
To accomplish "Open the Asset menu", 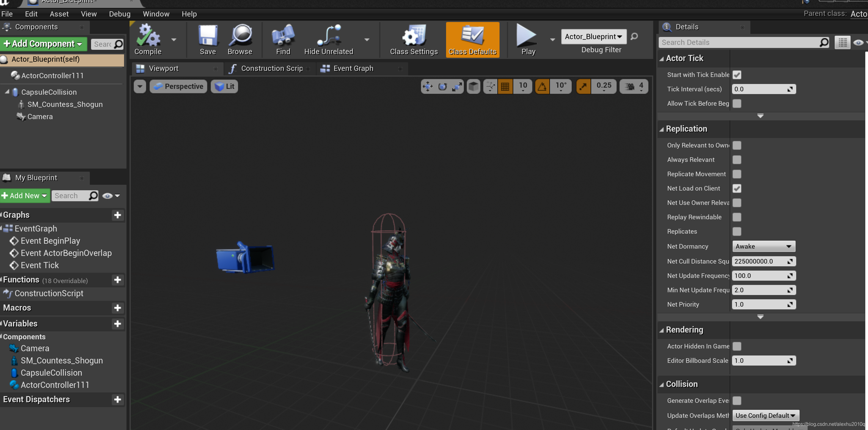I will (59, 14).
